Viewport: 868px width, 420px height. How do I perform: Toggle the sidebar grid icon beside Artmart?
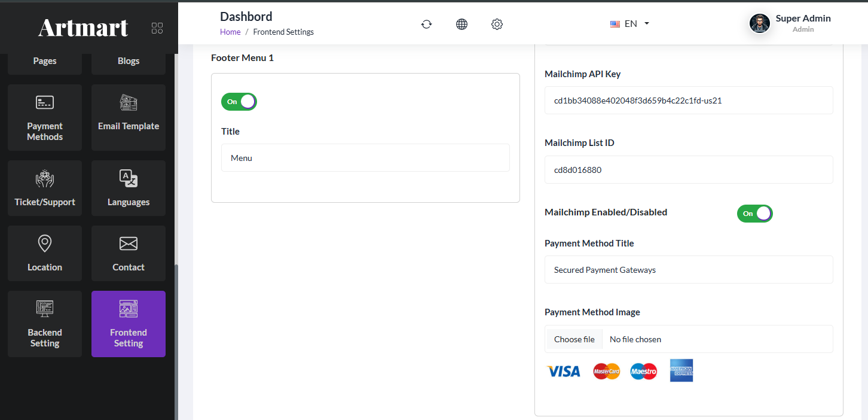click(x=157, y=28)
